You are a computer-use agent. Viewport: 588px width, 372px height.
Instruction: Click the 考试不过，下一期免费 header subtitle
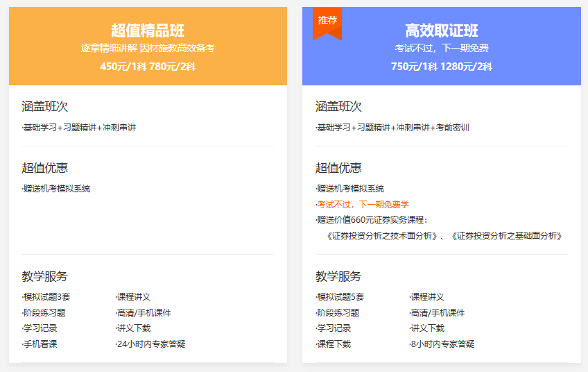click(442, 49)
